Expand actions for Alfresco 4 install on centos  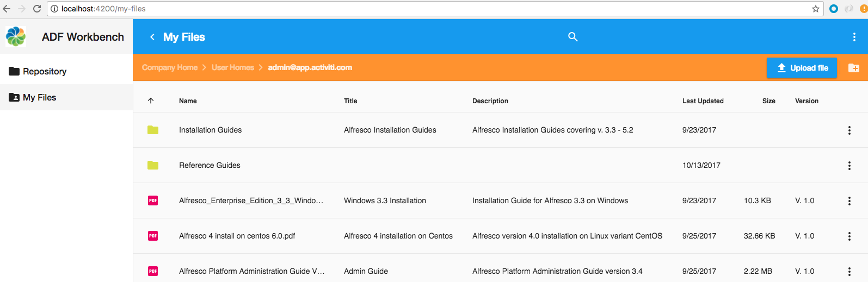pos(849,236)
